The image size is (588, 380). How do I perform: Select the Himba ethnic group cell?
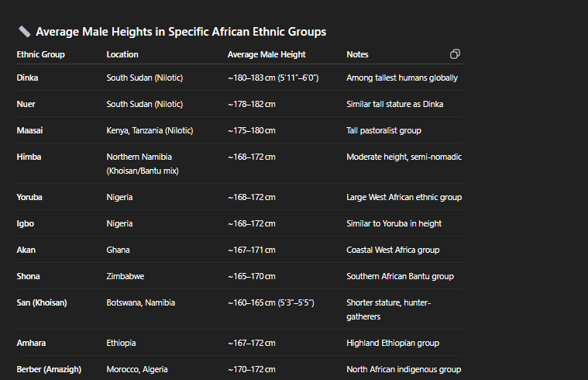pyautogui.click(x=29, y=157)
